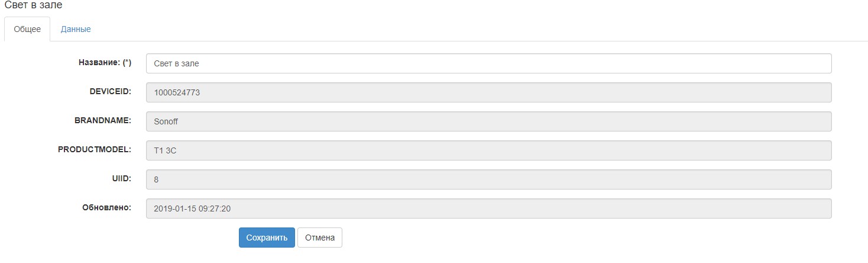The width and height of the screenshot is (868, 263).
Task: Click the BRANDNAME field containing Sonoff
Action: coord(488,121)
